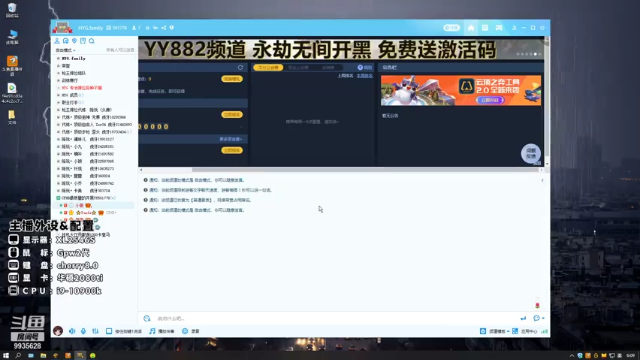
Task: Click the flower gift icon above the chat input
Action: click(537, 305)
